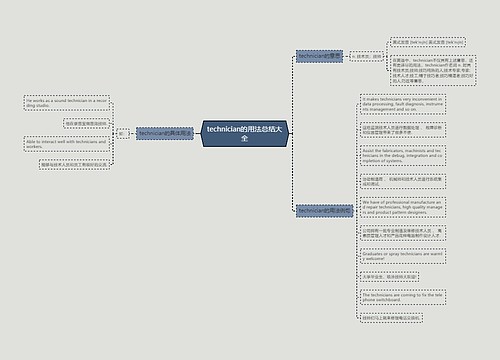The width and height of the screenshot is (500, 360).
Task: Click the blue "technician的意思" branch node
Action: click(x=319, y=56)
